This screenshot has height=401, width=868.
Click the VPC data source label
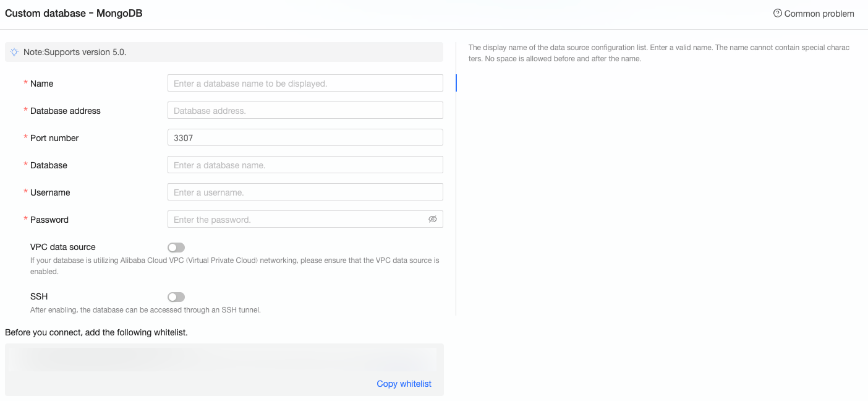point(63,247)
